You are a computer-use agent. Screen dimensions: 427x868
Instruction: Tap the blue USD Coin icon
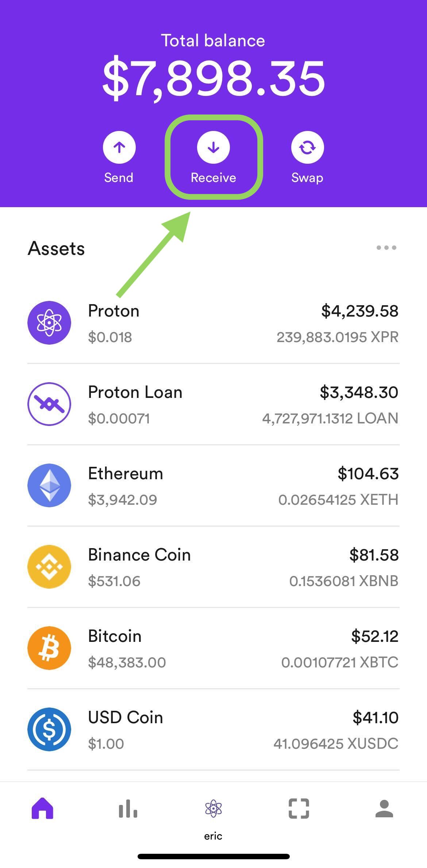tap(49, 729)
